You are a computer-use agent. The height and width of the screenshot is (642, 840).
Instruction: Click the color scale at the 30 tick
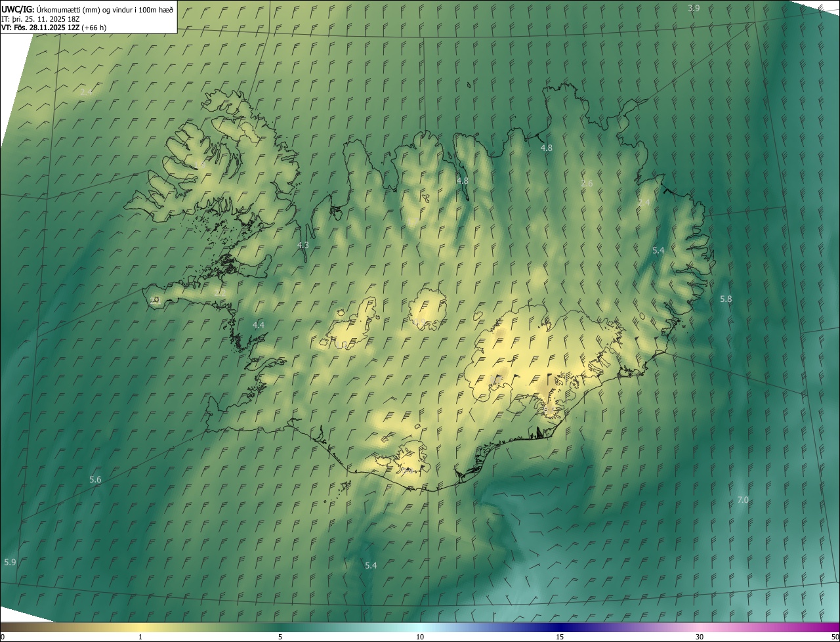pyautogui.click(x=700, y=637)
